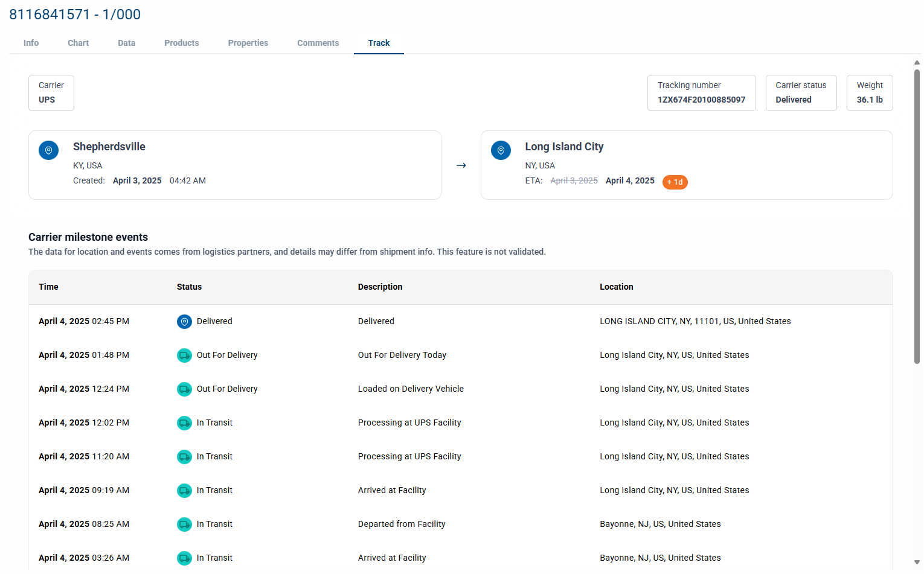Click Arrived at Facility in 09:19 AM row
Screen dimensions: 924x574
pos(392,491)
